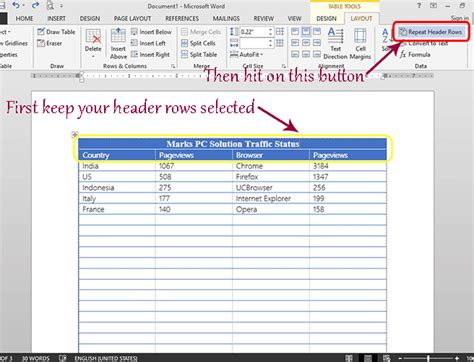The height and width of the screenshot is (362, 474).
Task: Click the language indicator ENGLISH (UNITED STATES)
Action: point(106,358)
